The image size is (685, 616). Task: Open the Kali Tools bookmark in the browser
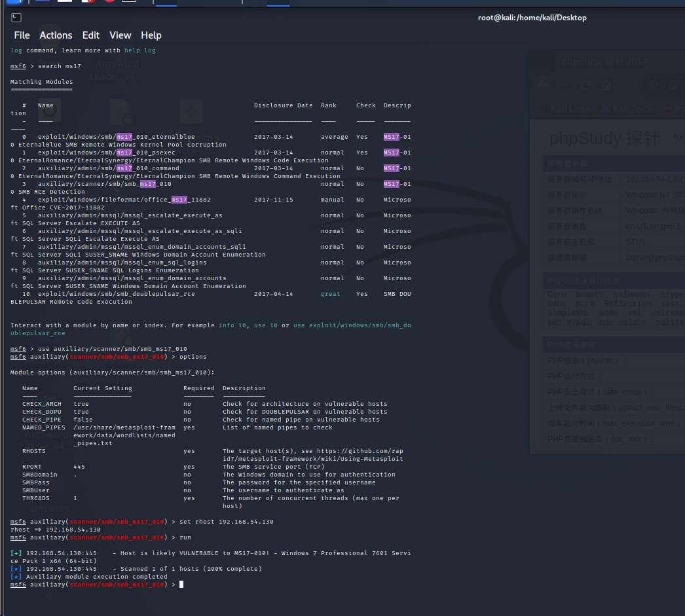(x=628, y=109)
